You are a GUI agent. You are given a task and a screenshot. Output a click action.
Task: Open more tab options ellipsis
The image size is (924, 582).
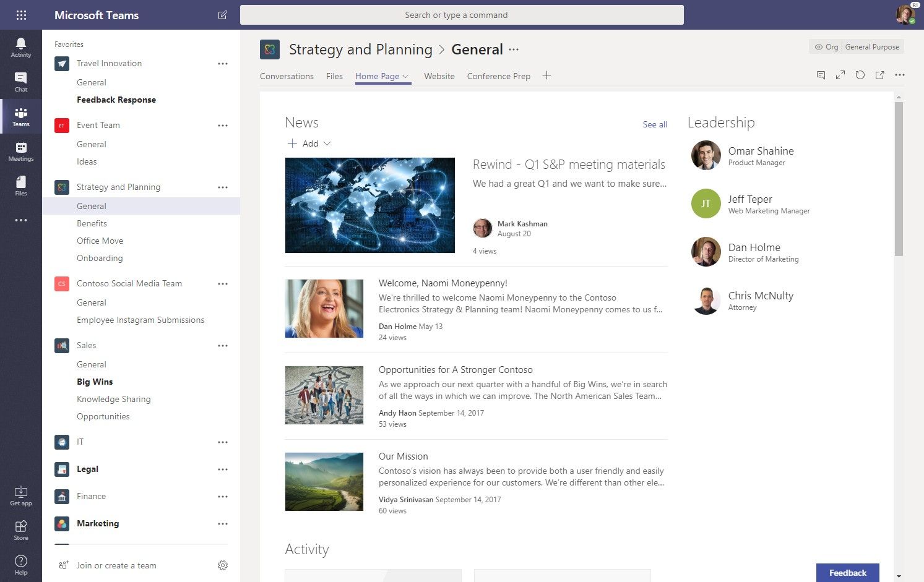[900, 75]
